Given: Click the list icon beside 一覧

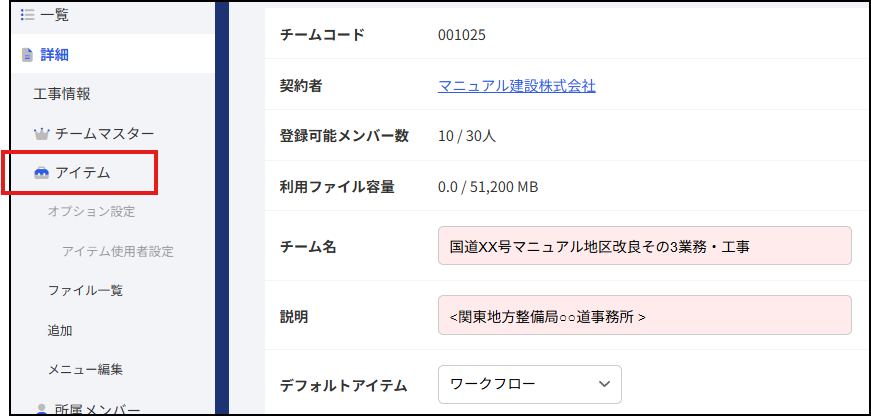Looking at the screenshot, I should tap(27, 16).
